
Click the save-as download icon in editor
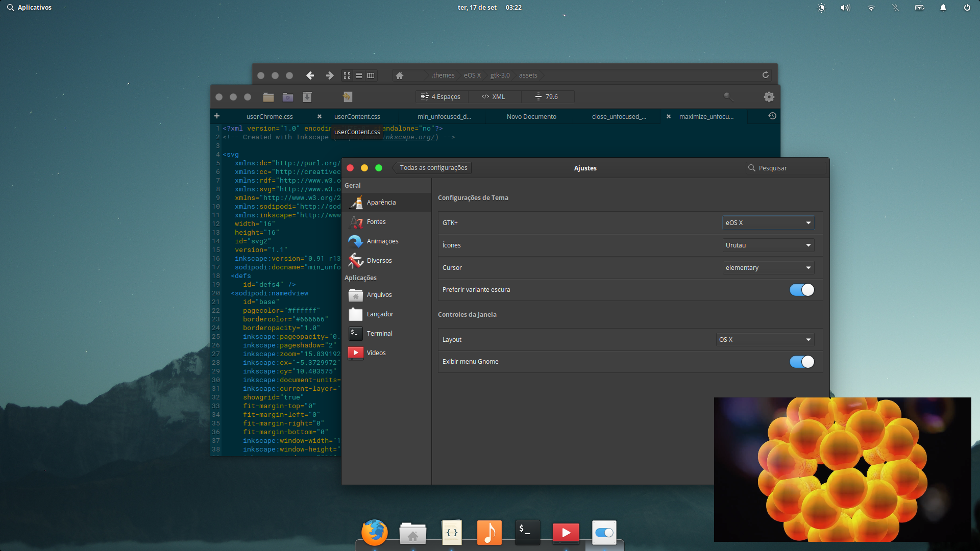(x=307, y=97)
